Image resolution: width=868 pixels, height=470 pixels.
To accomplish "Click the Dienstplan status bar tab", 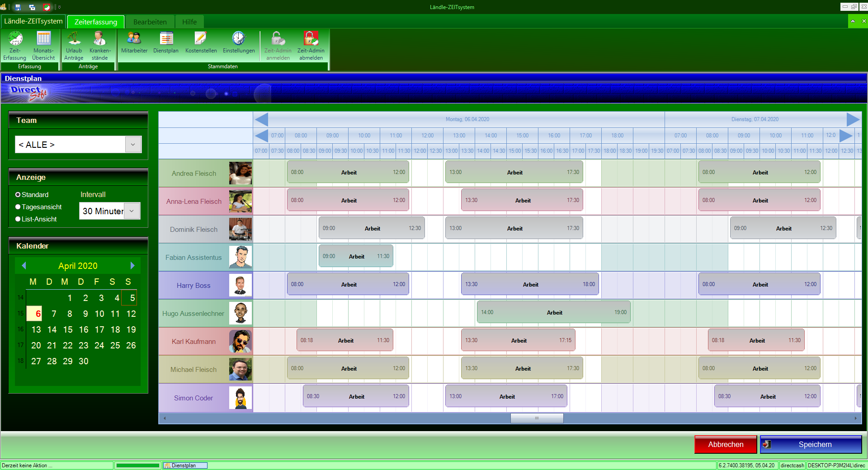I will (x=185, y=465).
